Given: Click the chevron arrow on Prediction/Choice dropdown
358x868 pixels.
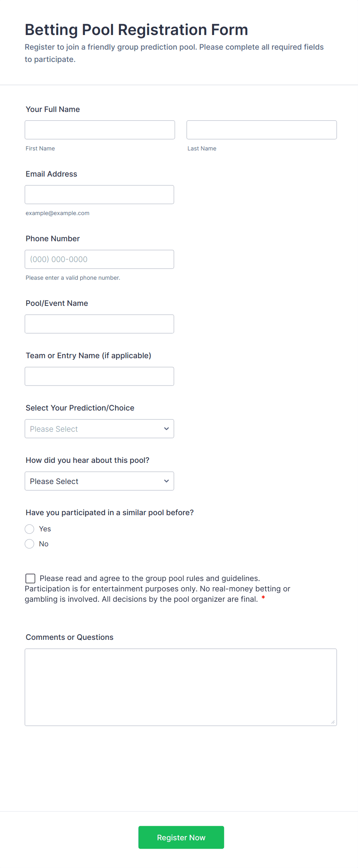Looking at the screenshot, I should click(x=166, y=429).
